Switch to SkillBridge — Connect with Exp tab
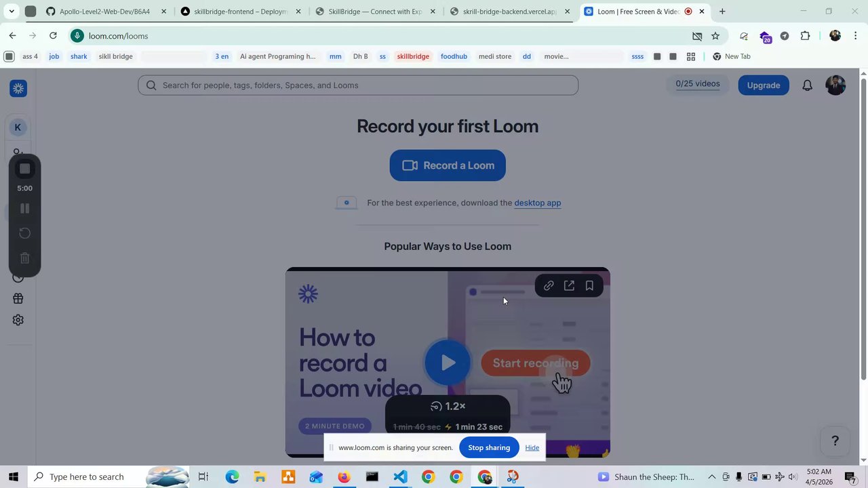This screenshot has height=488, width=868. pos(375,12)
